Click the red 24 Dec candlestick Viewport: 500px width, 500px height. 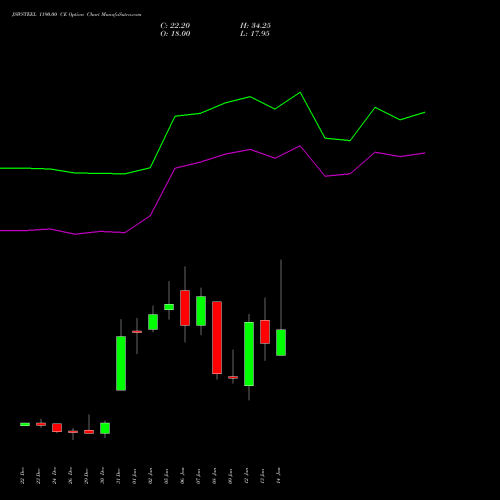pos(57,428)
